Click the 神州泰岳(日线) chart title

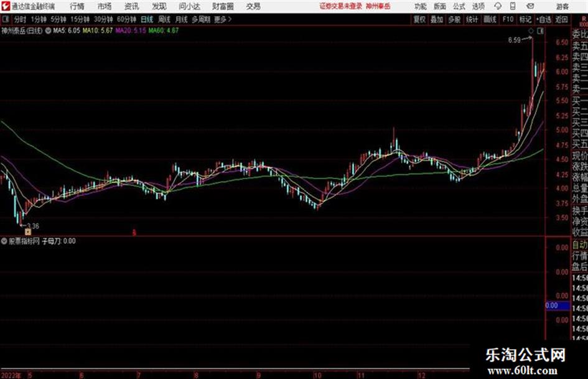click(x=22, y=30)
